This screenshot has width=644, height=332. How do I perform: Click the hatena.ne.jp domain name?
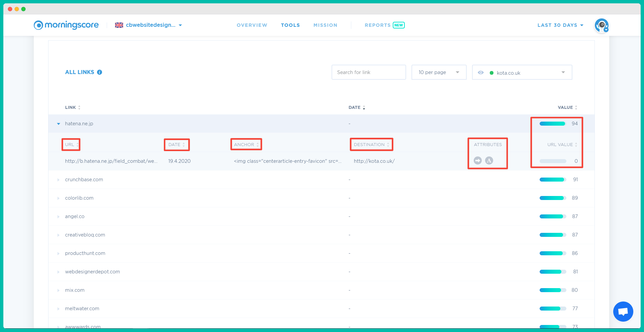click(x=79, y=124)
